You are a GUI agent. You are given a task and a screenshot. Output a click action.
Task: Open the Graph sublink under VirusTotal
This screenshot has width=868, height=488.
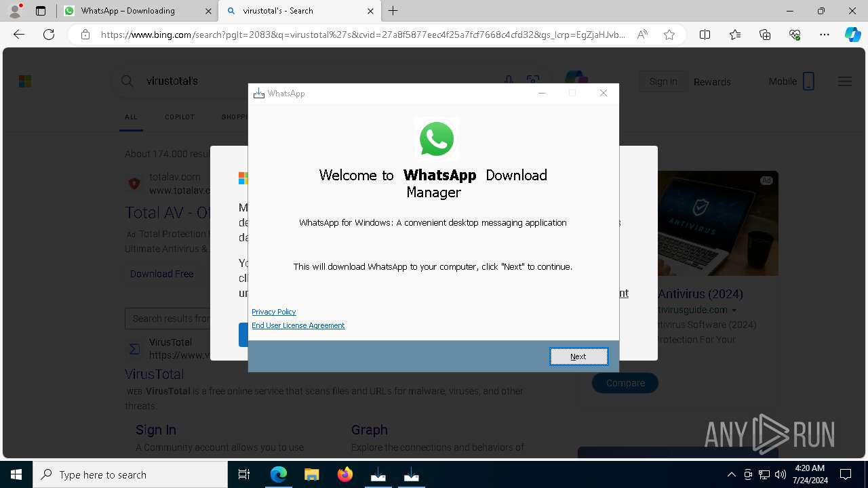point(370,430)
